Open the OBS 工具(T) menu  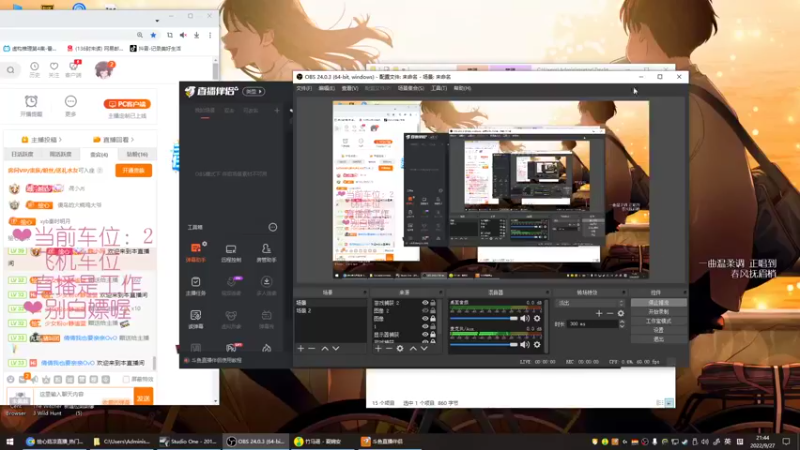(439, 88)
